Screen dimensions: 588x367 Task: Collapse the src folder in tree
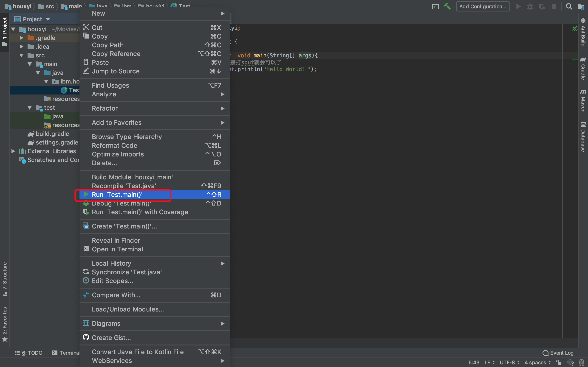(x=21, y=55)
